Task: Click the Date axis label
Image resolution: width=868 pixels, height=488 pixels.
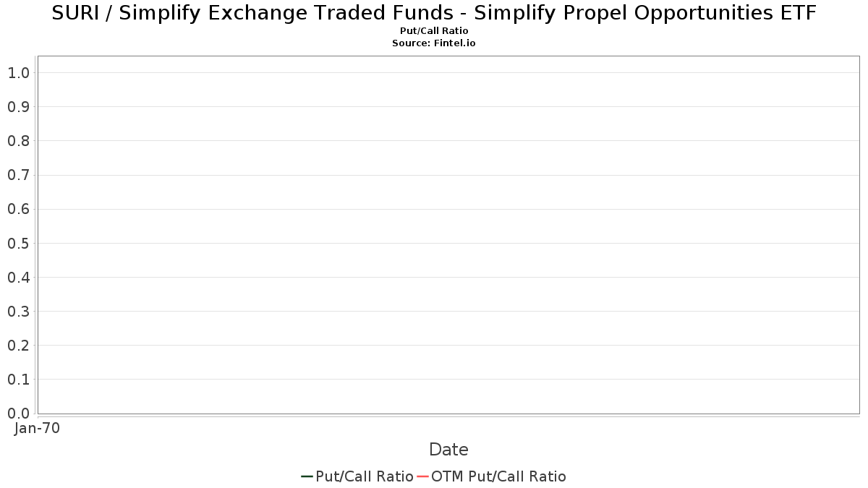Action: (448, 450)
